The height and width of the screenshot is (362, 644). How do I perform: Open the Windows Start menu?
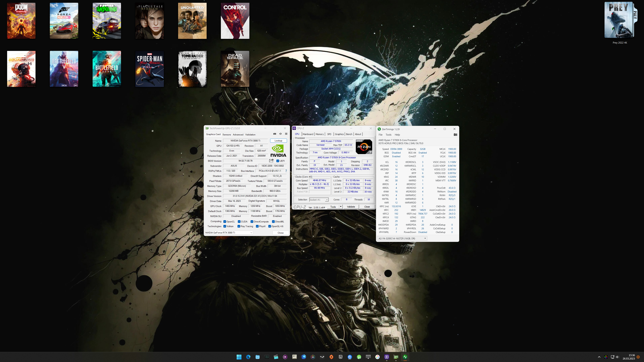click(239, 357)
